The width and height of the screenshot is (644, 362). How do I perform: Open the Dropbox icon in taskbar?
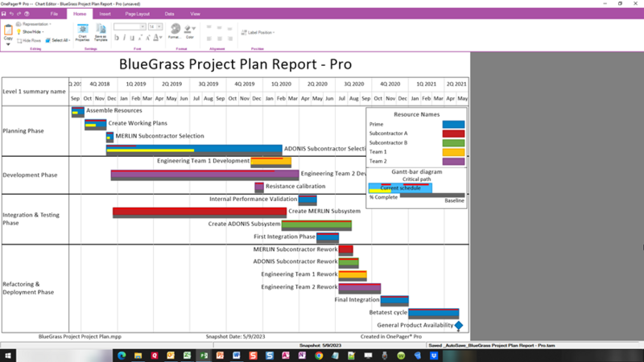pyautogui.click(x=434, y=356)
